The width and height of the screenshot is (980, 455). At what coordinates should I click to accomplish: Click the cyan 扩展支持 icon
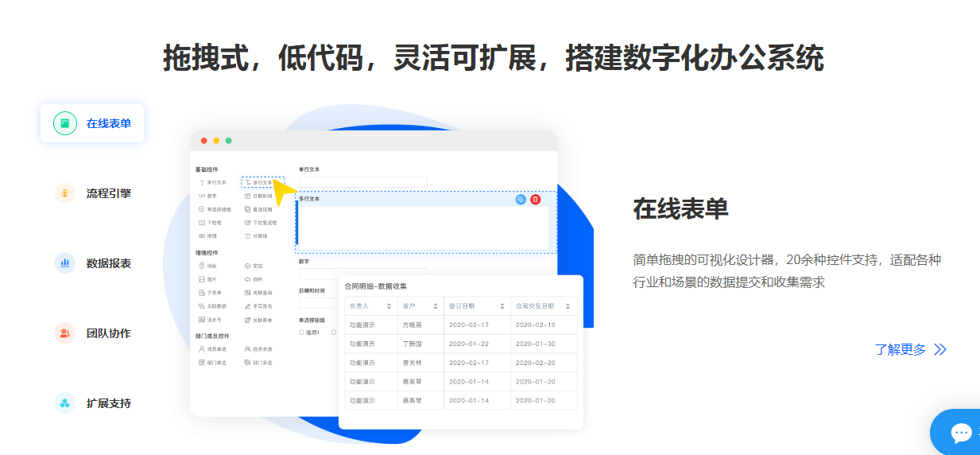point(65,403)
